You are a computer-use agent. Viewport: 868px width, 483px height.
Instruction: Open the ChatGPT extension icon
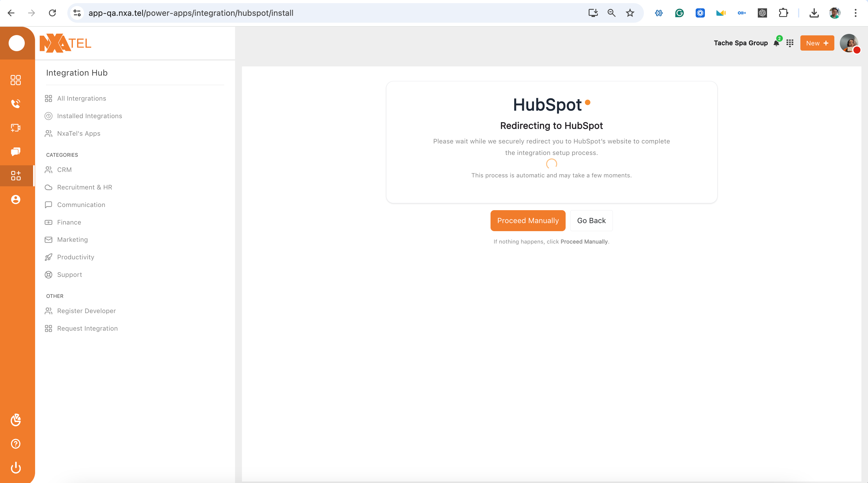(x=762, y=13)
